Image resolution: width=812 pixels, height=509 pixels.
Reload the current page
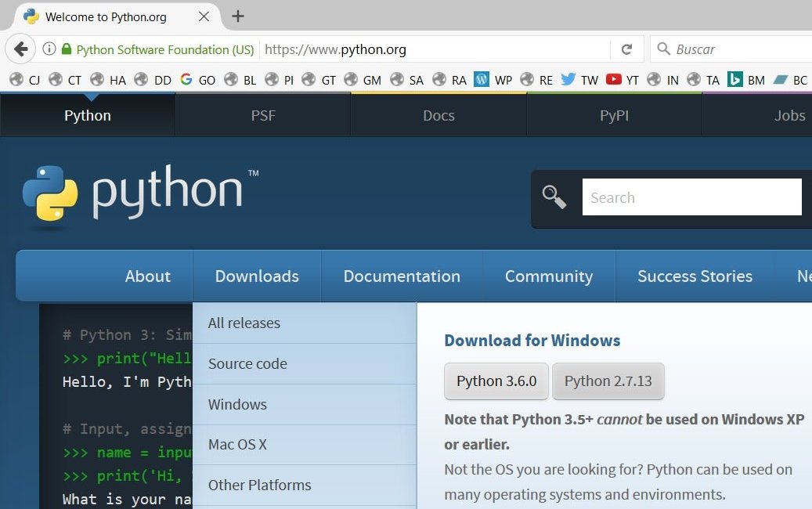coord(627,49)
